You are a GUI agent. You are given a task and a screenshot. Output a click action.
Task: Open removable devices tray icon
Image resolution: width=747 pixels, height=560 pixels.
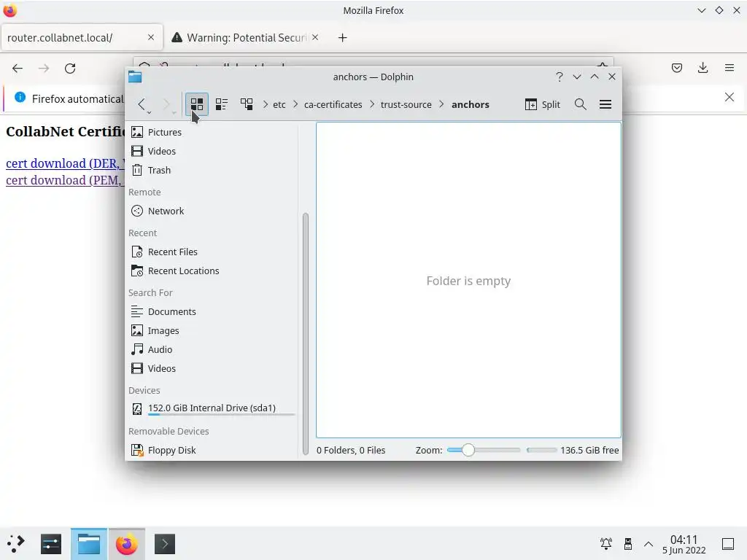click(628, 544)
